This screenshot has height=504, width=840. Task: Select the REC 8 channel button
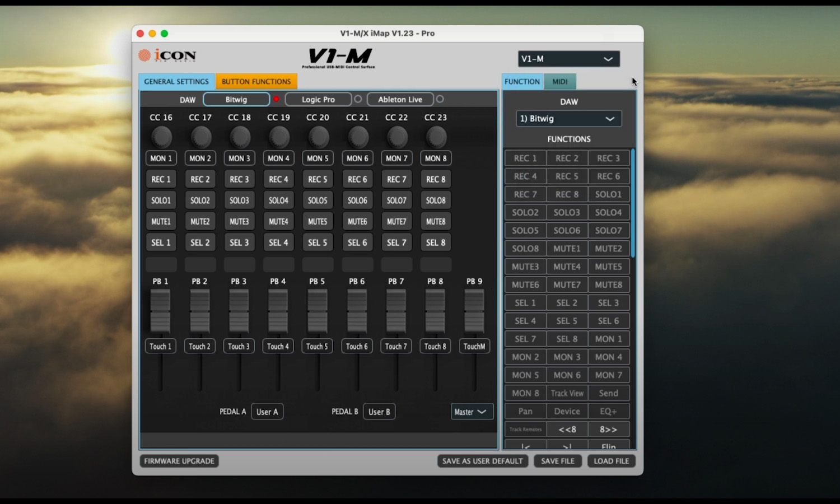pyautogui.click(x=436, y=179)
